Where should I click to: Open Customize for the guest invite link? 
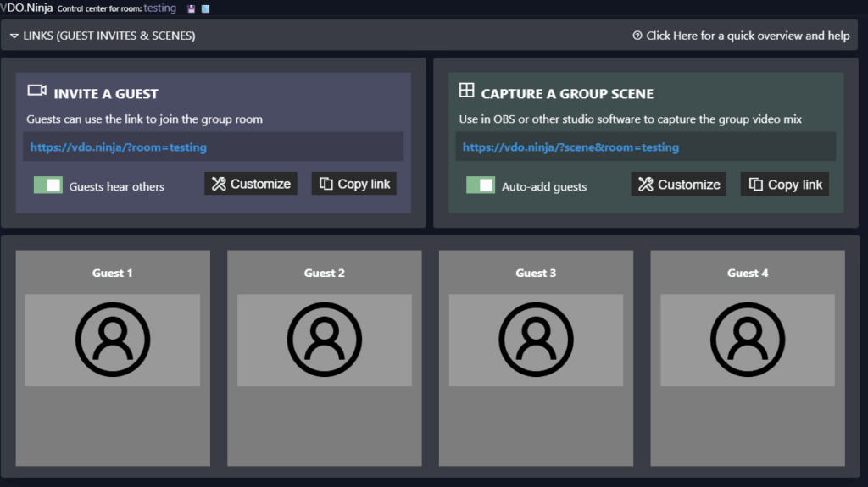pos(251,184)
